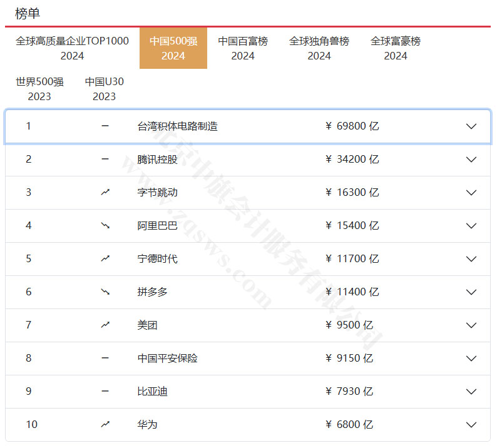Expand the 拼多多 row chevron

pos(471,292)
